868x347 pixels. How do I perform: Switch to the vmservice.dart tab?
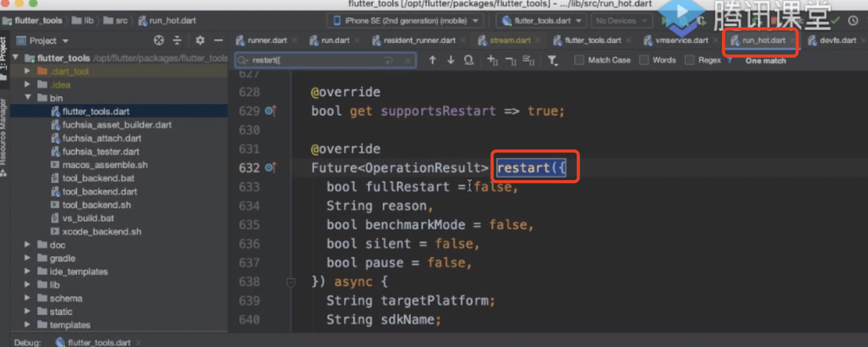(x=681, y=40)
